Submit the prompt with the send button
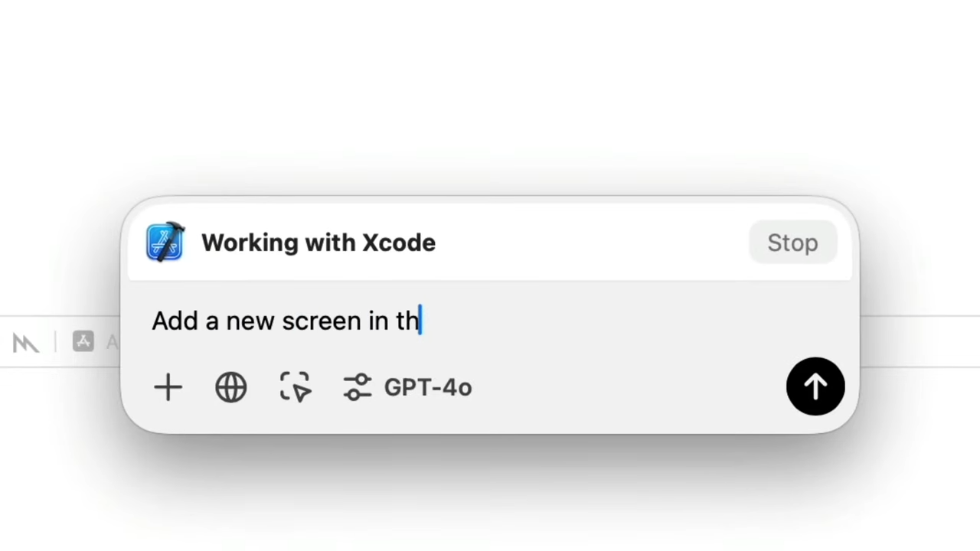Screen dimensions: 980x551 point(815,386)
